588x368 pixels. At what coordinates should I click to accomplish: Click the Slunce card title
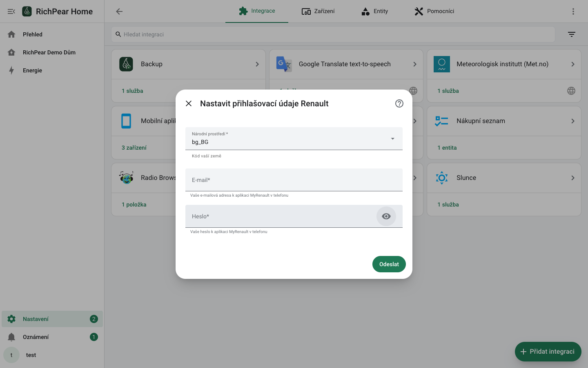tap(466, 178)
